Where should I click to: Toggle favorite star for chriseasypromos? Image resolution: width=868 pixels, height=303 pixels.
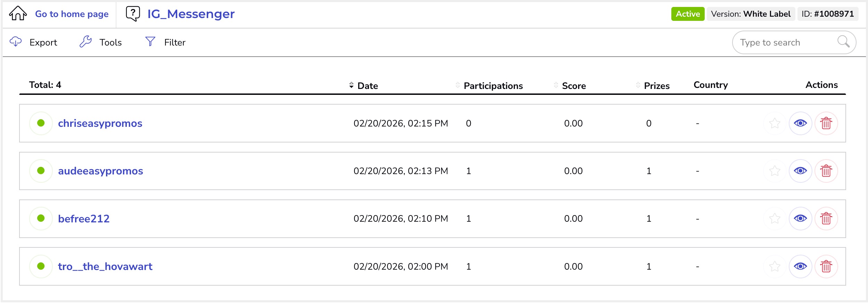coord(775,123)
